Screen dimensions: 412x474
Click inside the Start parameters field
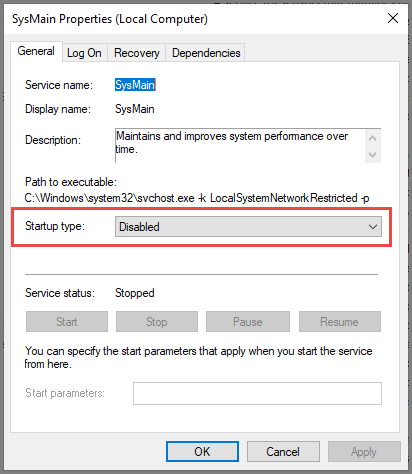pos(257,393)
